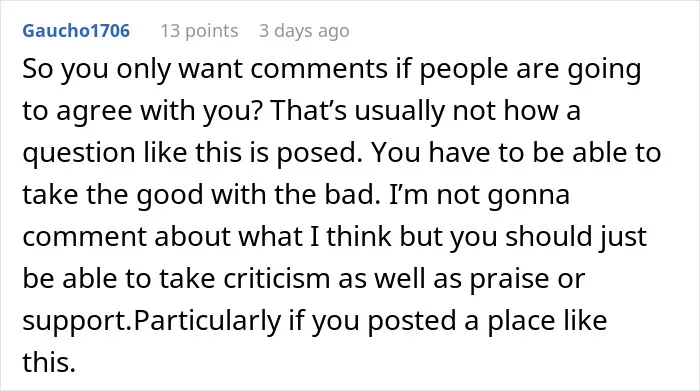Screen dimensions: 700x391
Task: Open the 3 days ago timestamp
Action: [304, 31]
